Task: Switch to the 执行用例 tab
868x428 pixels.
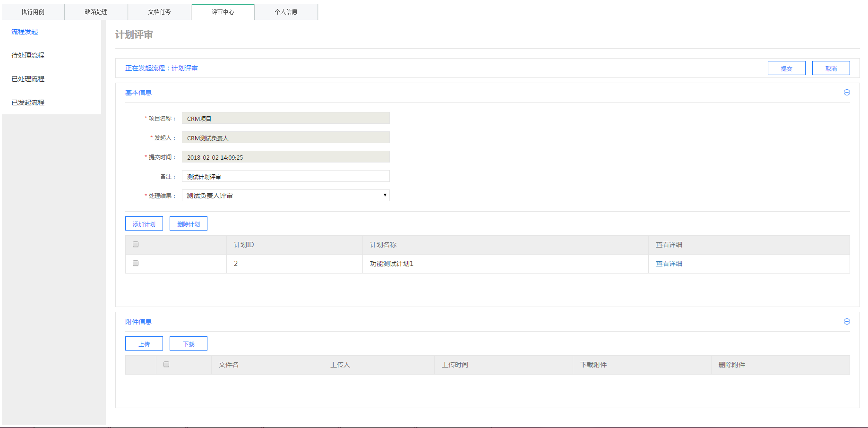Action: pos(33,12)
